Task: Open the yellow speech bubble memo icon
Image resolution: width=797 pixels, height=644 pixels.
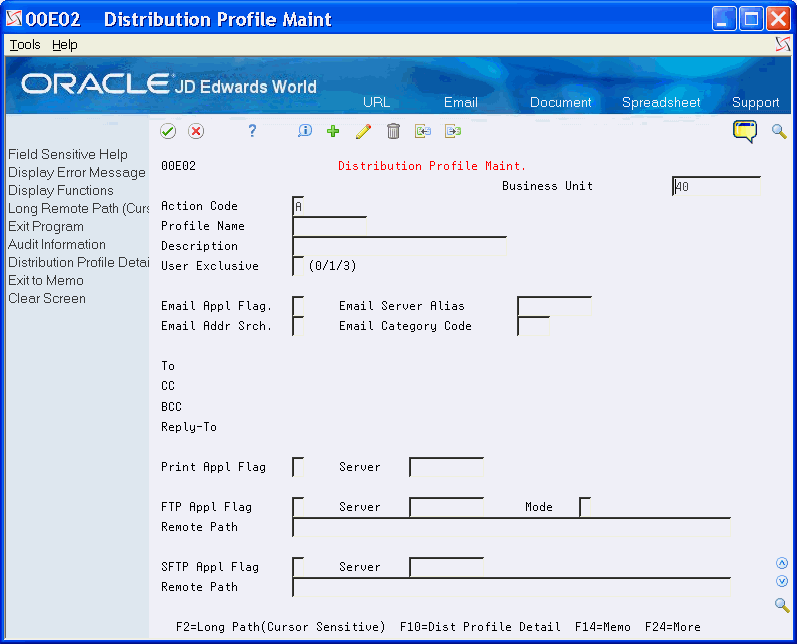Action: point(745,132)
